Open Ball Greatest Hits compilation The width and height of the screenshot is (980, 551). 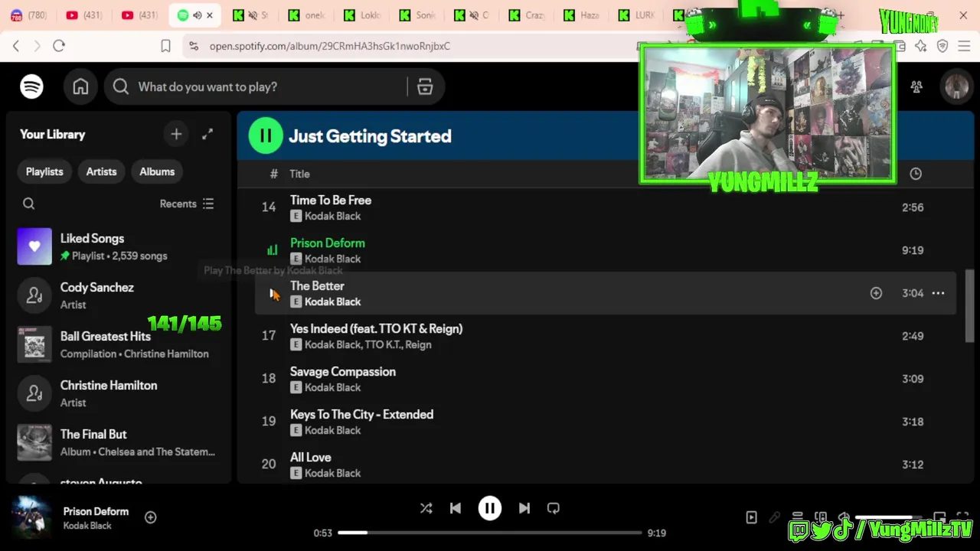coord(119,344)
